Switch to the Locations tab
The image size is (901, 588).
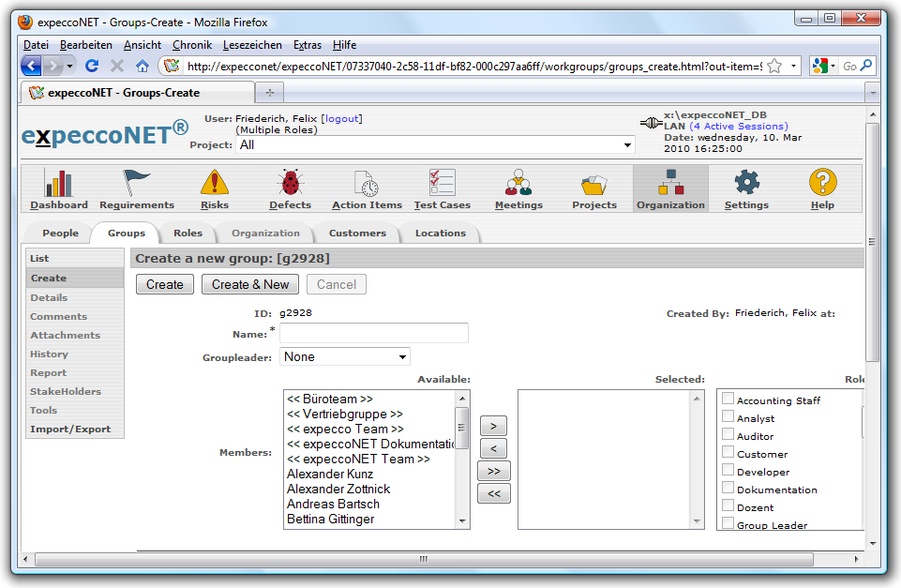[x=440, y=233]
